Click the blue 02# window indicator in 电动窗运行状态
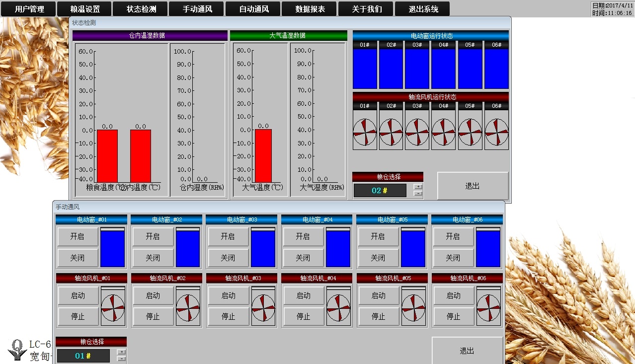The width and height of the screenshot is (635, 364). click(391, 69)
